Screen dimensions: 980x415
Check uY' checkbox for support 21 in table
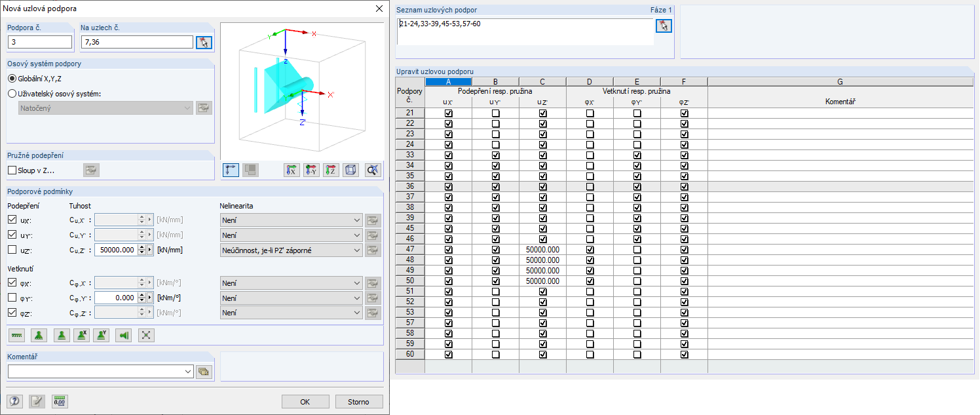tap(496, 113)
